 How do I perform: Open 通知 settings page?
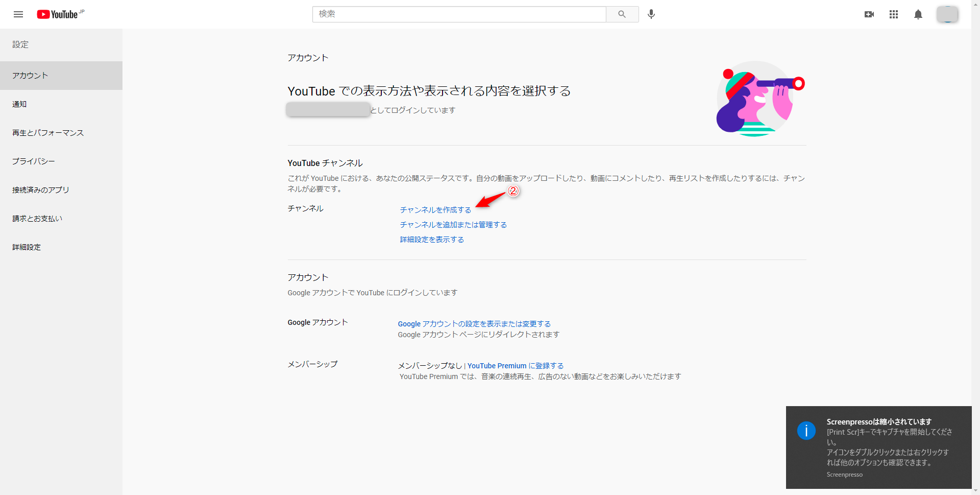click(19, 104)
